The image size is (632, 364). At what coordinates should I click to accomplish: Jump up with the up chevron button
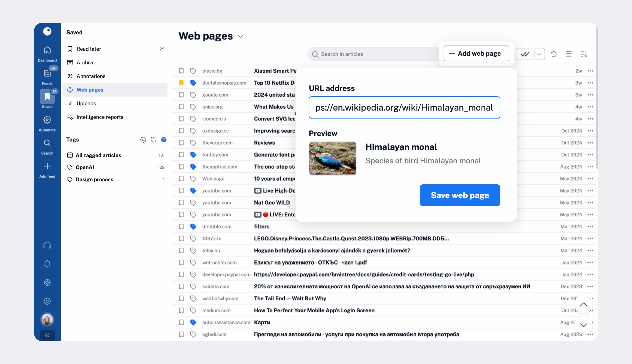click(x=583, y=304)
